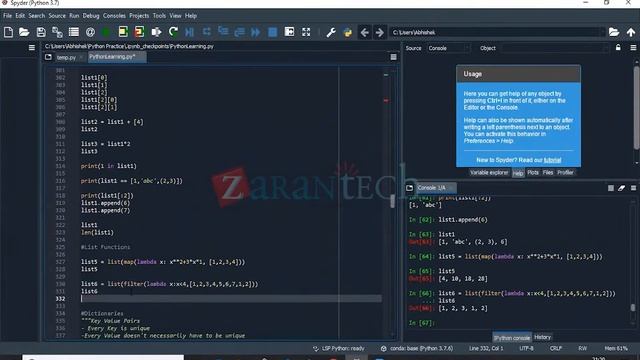
Task: Clear console with eraser icon
Action: tap(622, 188)
